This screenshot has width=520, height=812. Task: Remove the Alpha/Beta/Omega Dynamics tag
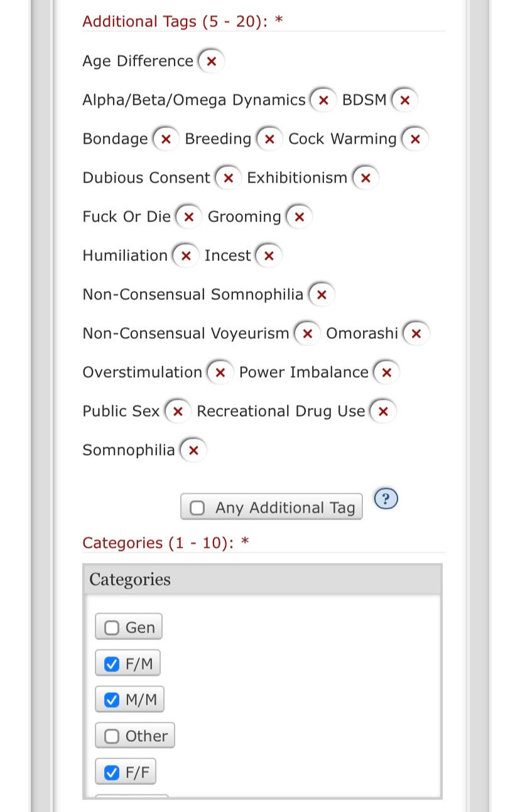323,100
